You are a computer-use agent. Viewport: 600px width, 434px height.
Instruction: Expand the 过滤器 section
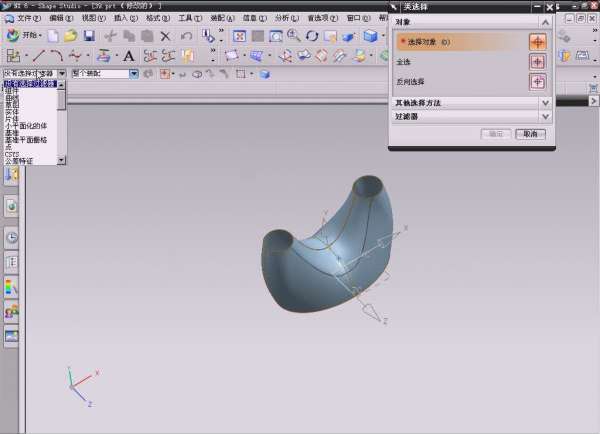545,116
